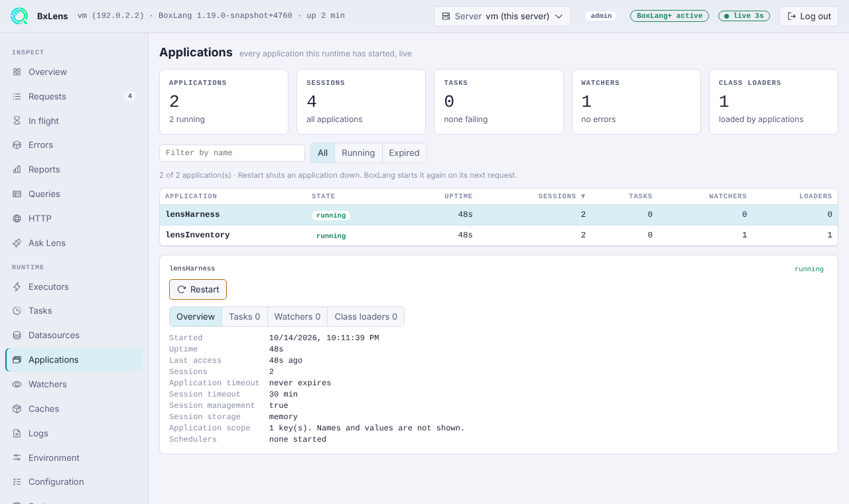The width and height of the screenshot is (849, 504).
Task: Sort by the Application column header
Action: 191,196
